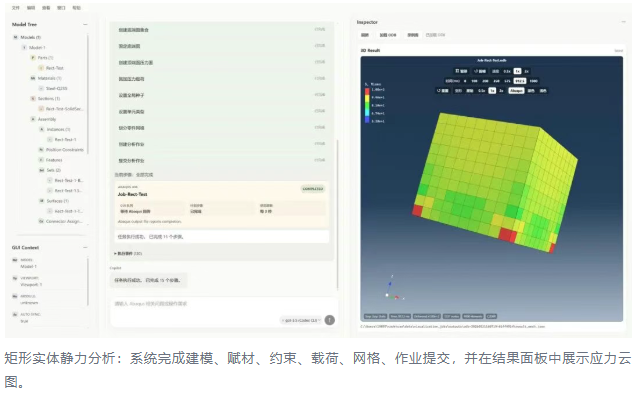The image size is (636, 398).
Task: Set top-row playback speed to 0.5x
Action: (507, 71)
